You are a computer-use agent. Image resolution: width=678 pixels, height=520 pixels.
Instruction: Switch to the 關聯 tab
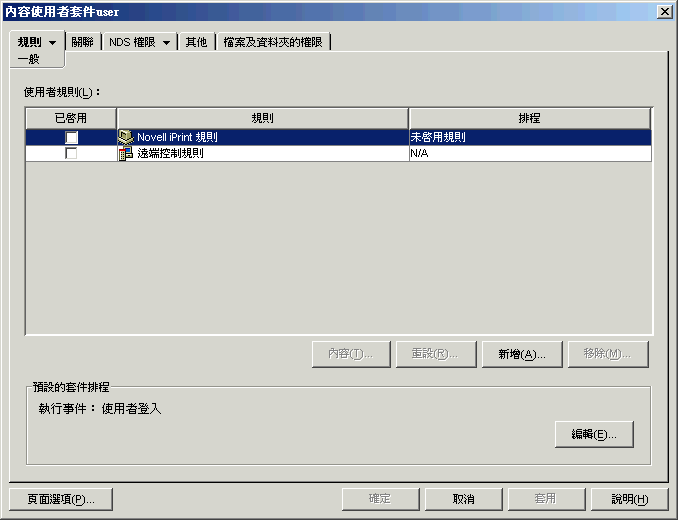click(x=83, y=42)
